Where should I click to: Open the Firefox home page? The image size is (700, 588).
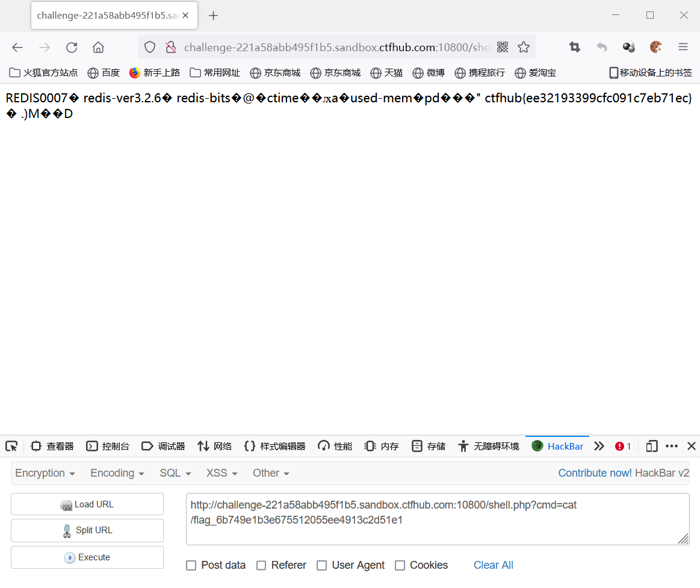coord(98,48)
